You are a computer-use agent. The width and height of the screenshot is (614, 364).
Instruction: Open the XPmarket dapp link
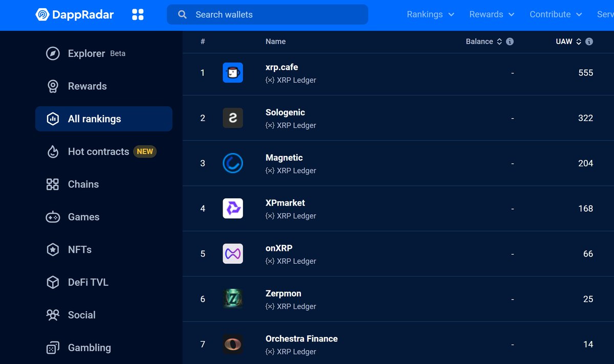pyautogui.click(x=285, y=203)
